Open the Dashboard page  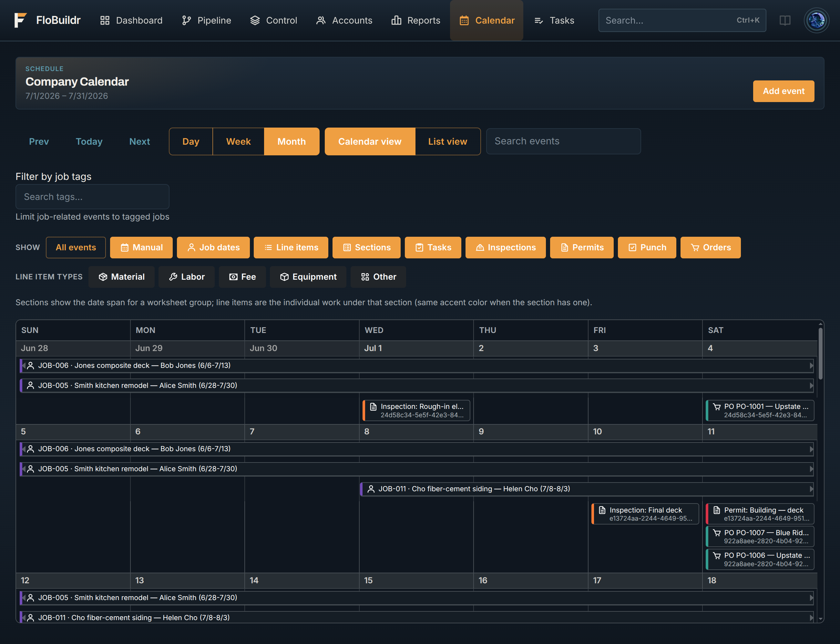(131, 20)
